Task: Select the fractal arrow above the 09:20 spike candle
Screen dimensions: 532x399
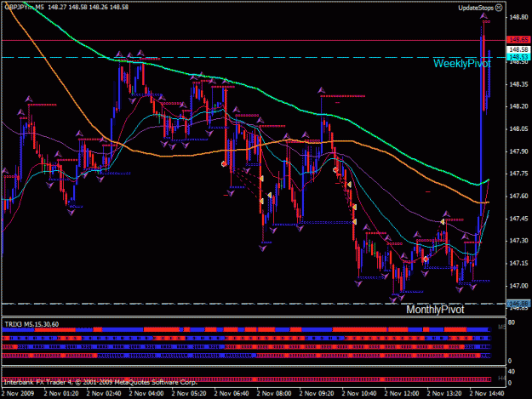Action: [321, 90]
